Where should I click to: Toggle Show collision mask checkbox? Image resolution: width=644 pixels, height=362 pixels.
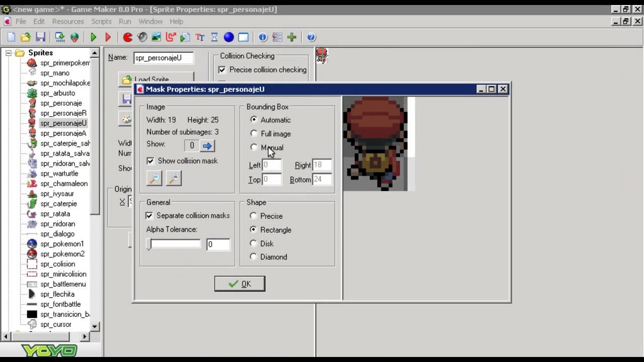click(150, 161)
